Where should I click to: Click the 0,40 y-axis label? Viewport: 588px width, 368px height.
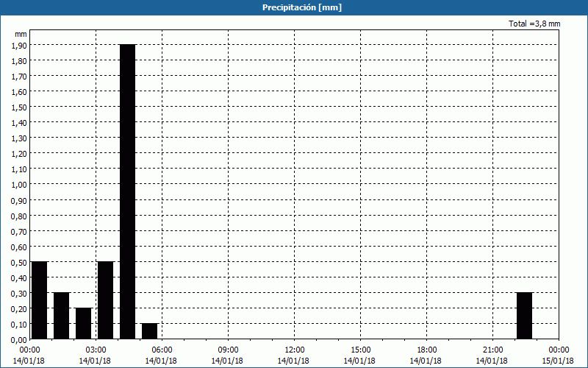pyautogui.click(x=19, y=278)
